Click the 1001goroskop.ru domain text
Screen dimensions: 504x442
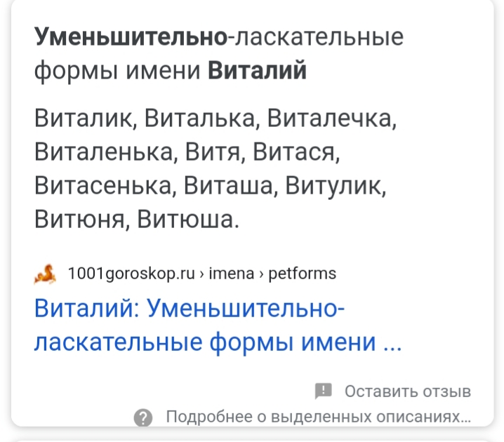pyautogui.click(x=131, y=274)
